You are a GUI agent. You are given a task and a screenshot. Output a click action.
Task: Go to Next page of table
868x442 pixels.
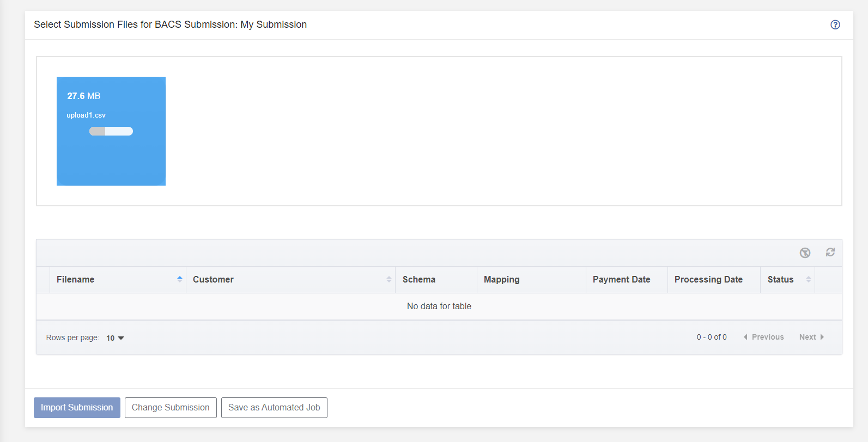811,337
